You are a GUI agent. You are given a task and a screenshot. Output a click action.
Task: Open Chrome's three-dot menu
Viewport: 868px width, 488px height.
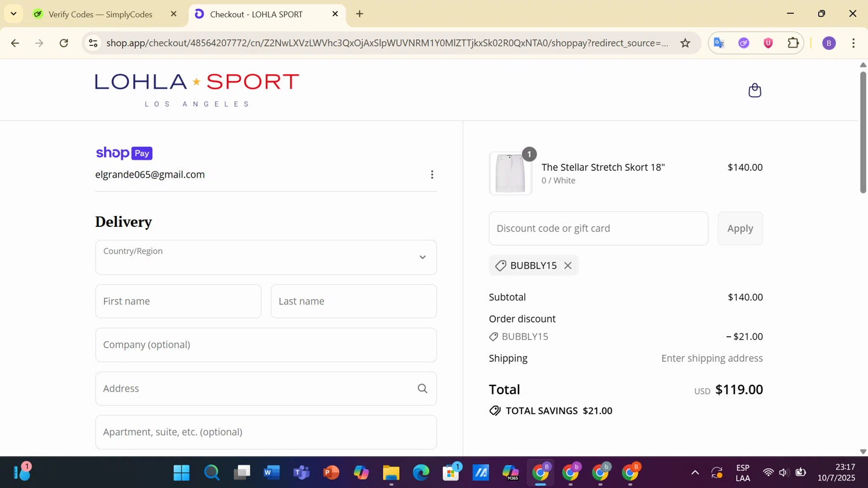854,43
